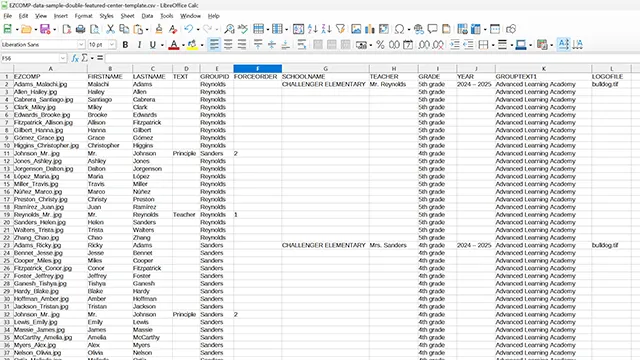Open the Data menu

point(147,16)
